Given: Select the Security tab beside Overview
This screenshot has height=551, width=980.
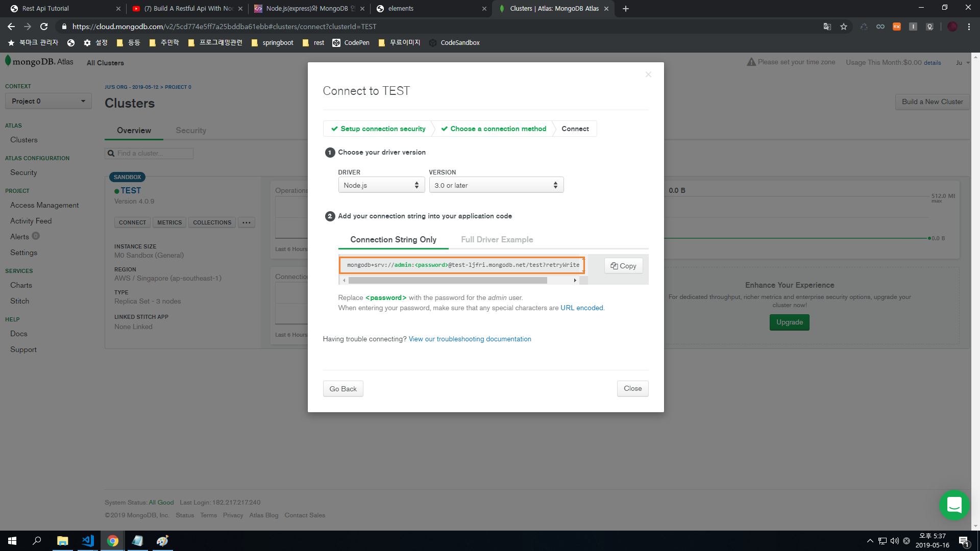Looking at the screenshot, I should click(x=191, y=130).
